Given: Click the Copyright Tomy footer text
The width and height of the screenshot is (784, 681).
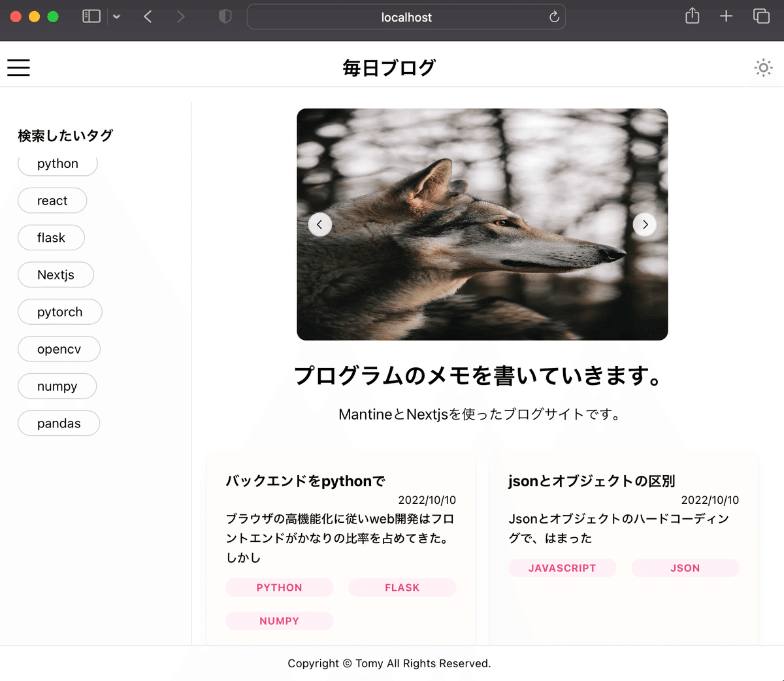Looking at the screenshot, I should click(x=389, y=663).
